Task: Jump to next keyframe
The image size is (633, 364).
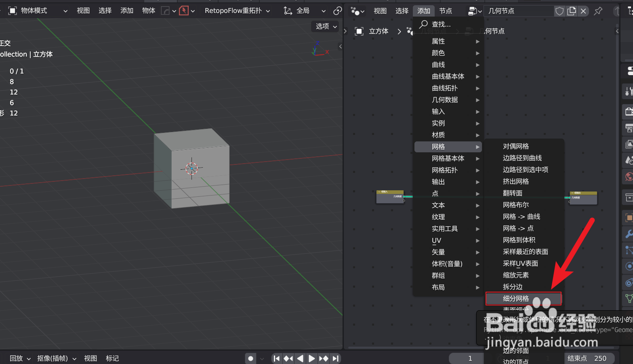Action: (x=324, y=358)
